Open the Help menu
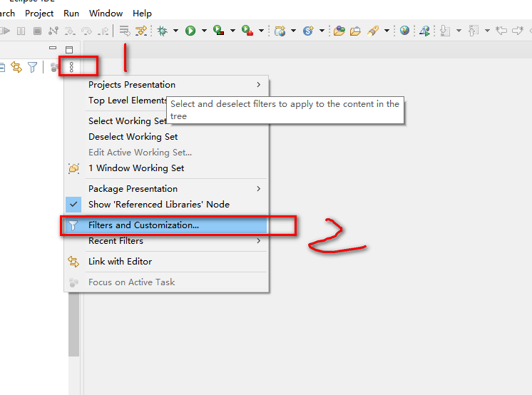Screen dimensions: 532x395 pyautogui.click(x=142, y=14)
